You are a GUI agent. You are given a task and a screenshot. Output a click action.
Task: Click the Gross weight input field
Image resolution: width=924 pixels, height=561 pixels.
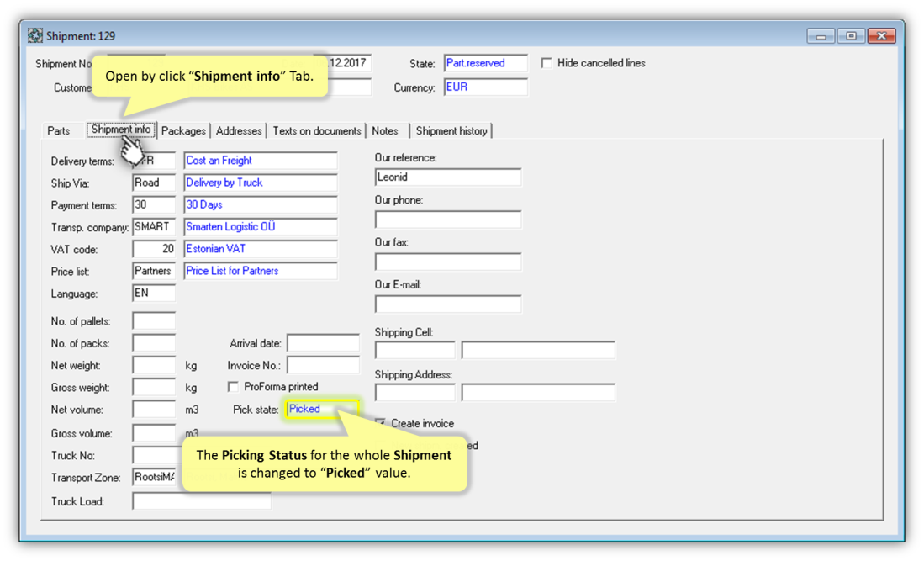(154, 387)
